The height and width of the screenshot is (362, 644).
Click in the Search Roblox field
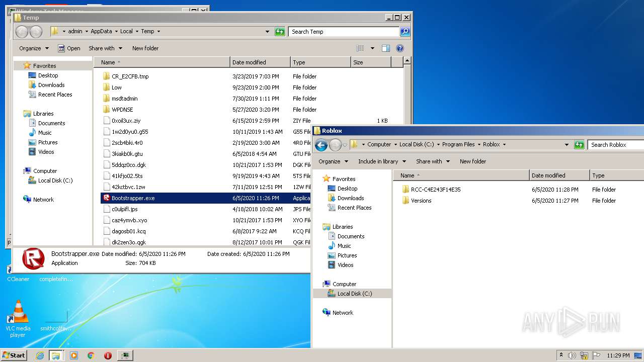coord(616,145)
